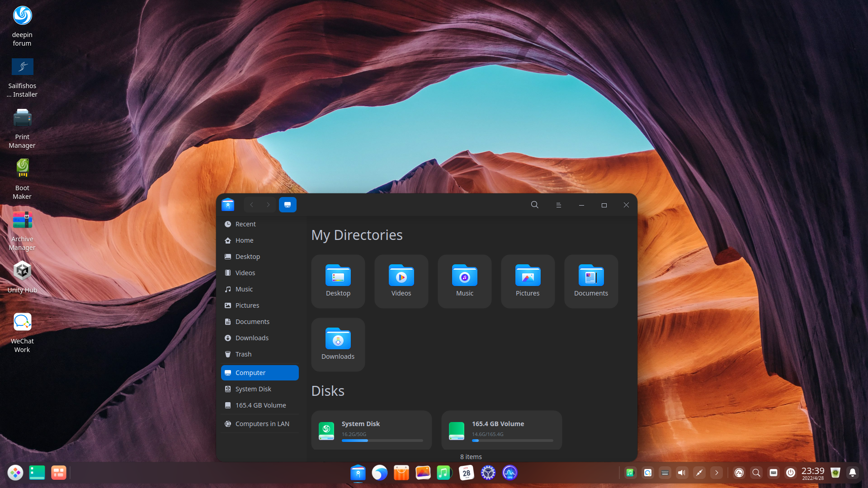The height and width of the screenshot is (488, 868).
Task: Go to Trash in sidebar
Action: coord(243,354)
